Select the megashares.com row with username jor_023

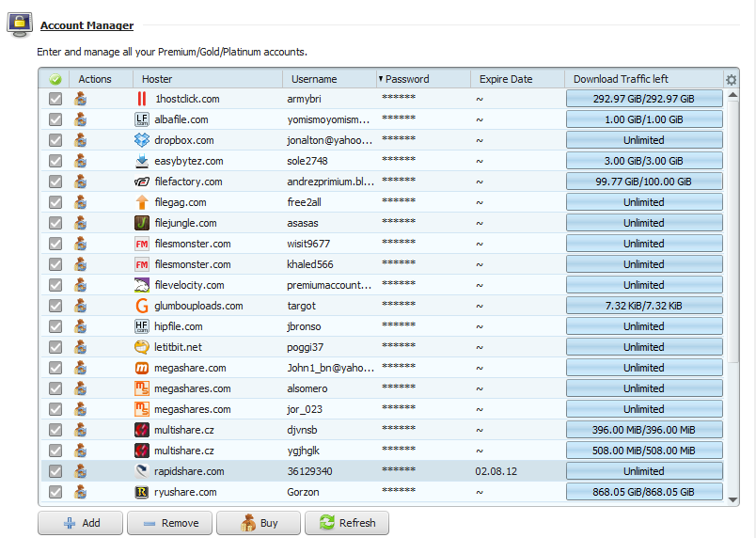381,409
